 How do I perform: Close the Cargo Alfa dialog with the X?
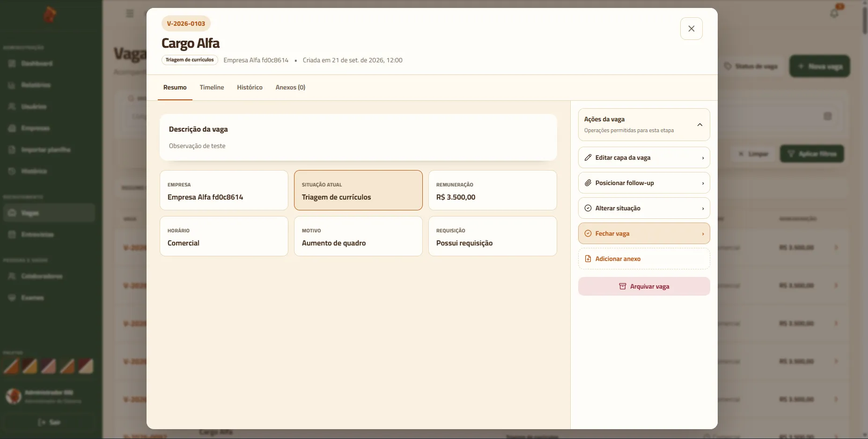click(x=691, y=29)
